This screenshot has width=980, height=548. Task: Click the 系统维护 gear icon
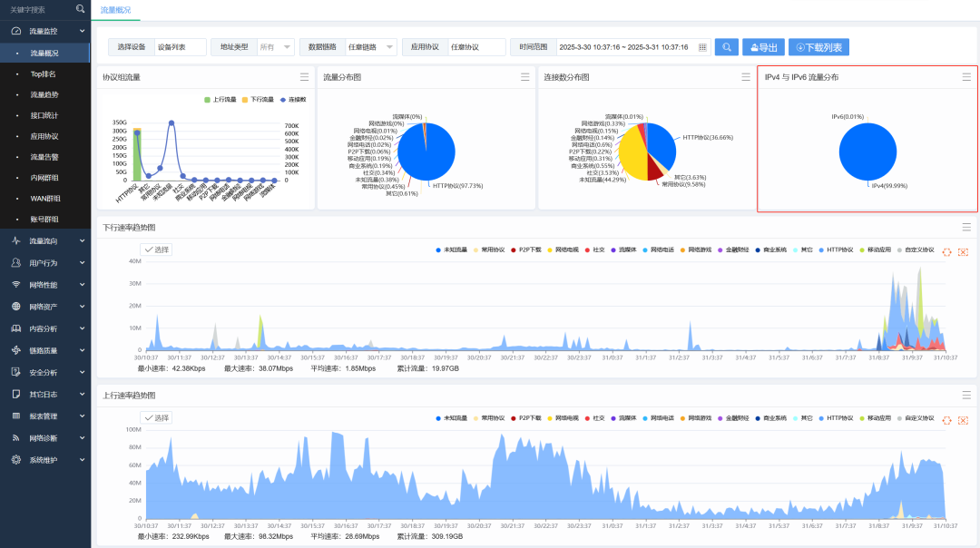(16, 459)
